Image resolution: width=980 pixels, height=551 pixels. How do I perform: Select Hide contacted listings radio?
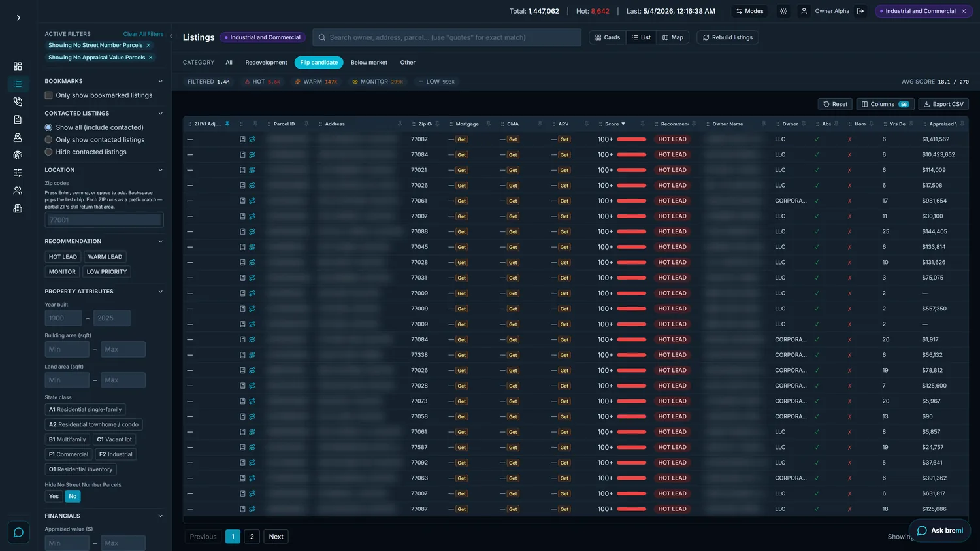(48, 152)
